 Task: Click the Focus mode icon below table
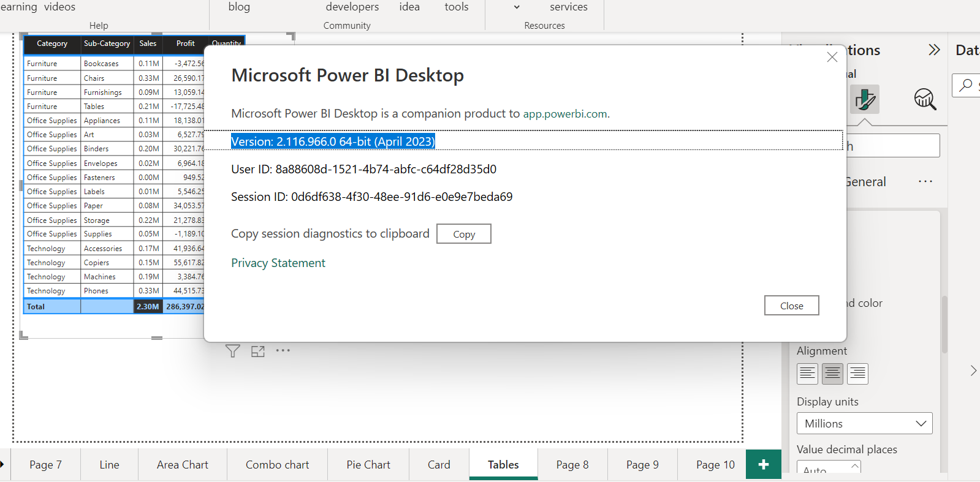(x=258, y=351)
